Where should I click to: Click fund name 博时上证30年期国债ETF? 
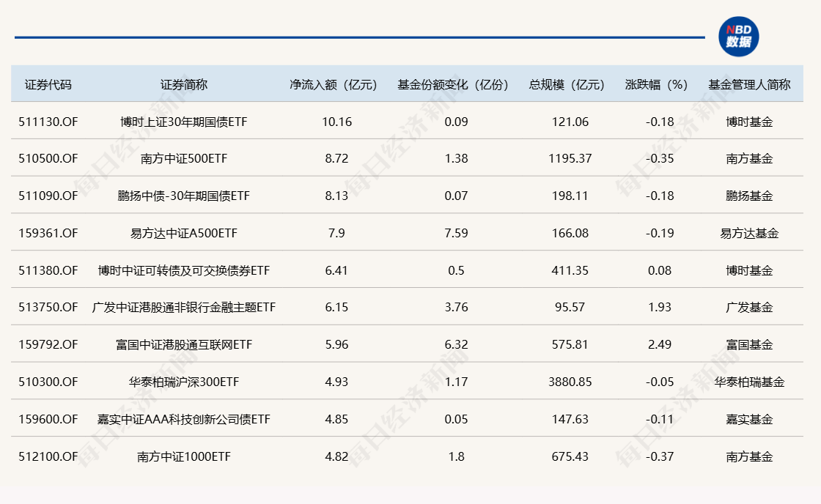[x=184, y=122]
